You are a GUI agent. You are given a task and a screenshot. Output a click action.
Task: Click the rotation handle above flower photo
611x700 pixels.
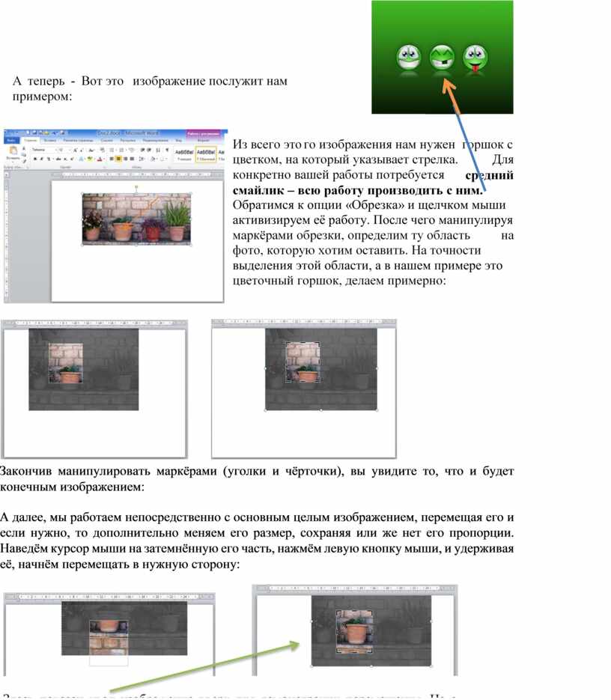point(136,187)
